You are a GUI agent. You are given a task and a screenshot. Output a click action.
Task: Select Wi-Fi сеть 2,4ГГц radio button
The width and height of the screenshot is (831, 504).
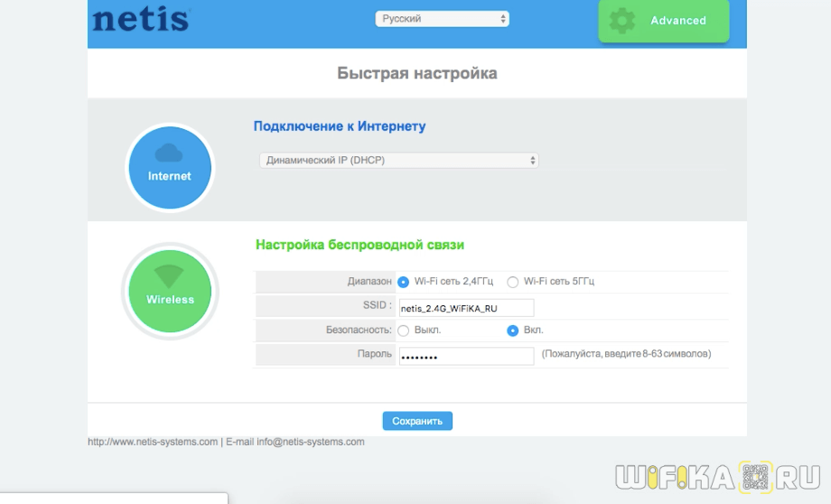[404, 282]
